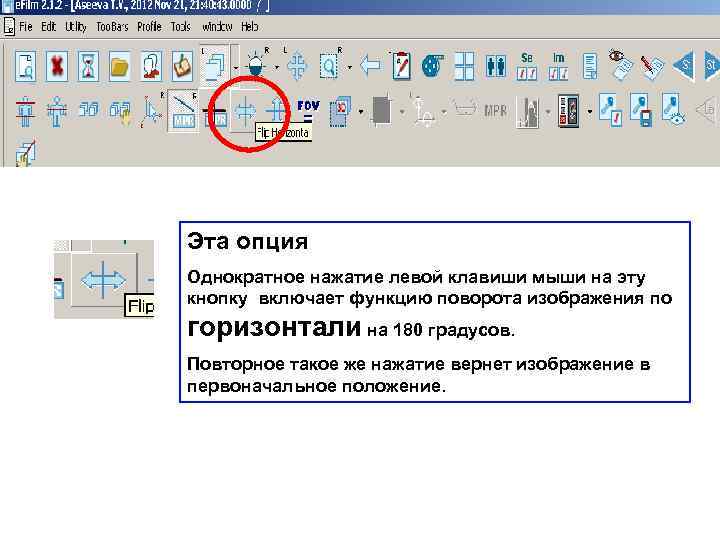Click the grayed MPR text button
Viewport: 720px width, 540px height.
tap(495, 111)
